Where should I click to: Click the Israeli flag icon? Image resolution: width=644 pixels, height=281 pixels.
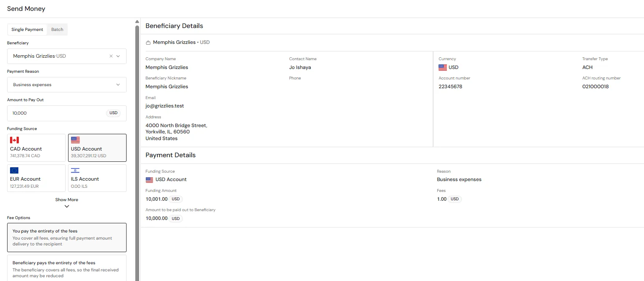(x=76, y=170)
